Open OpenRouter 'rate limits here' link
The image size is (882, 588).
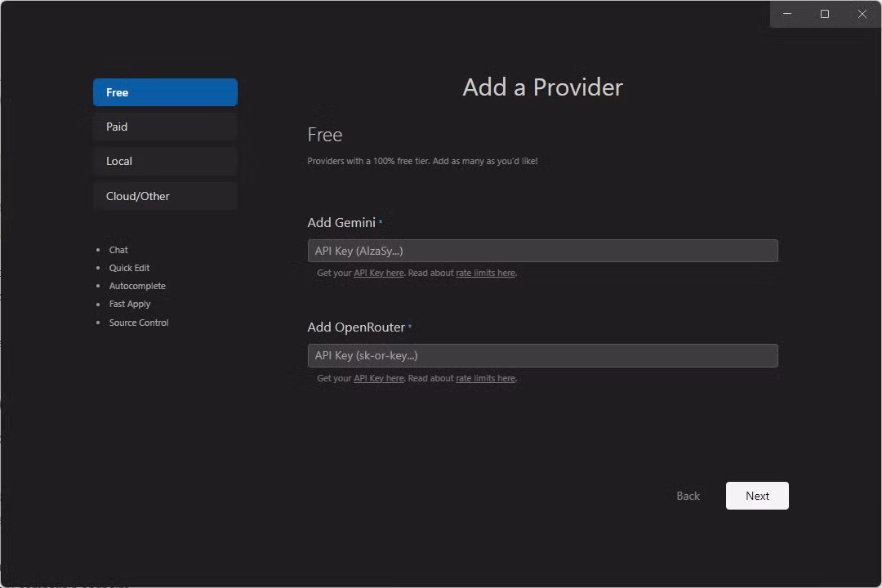485,378
